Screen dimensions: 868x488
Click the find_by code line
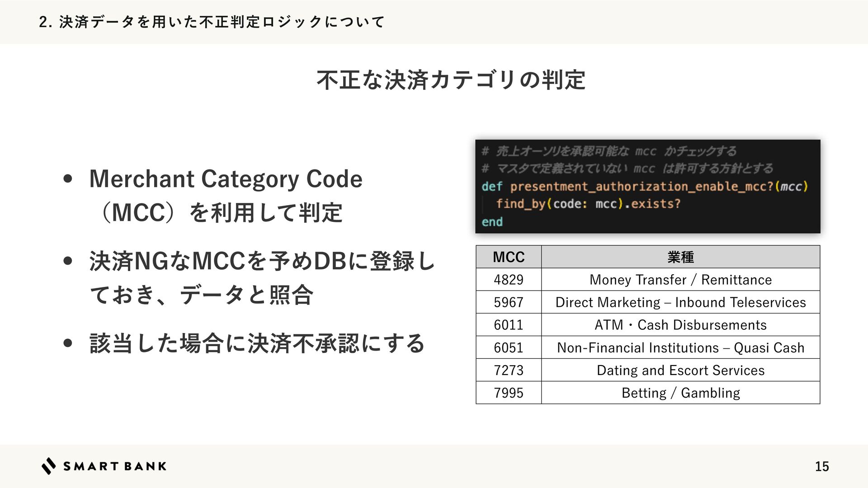pyautogui.click(x=588, y=204)
